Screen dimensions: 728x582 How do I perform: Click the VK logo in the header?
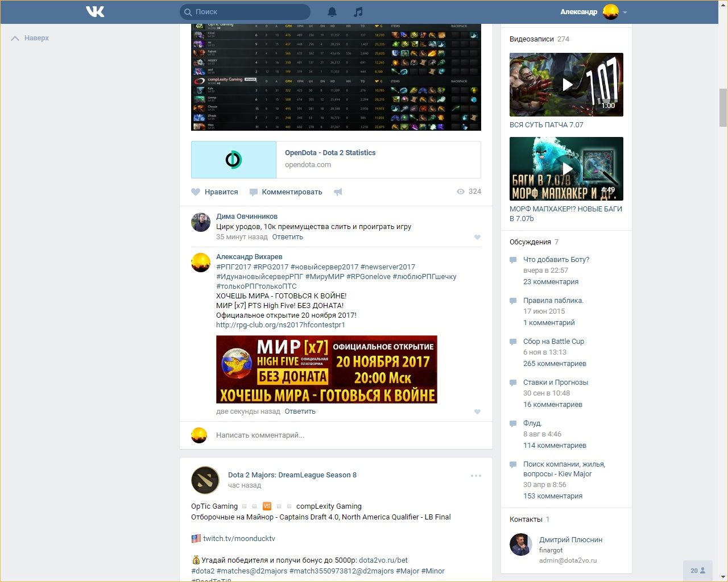click(95, 11)
